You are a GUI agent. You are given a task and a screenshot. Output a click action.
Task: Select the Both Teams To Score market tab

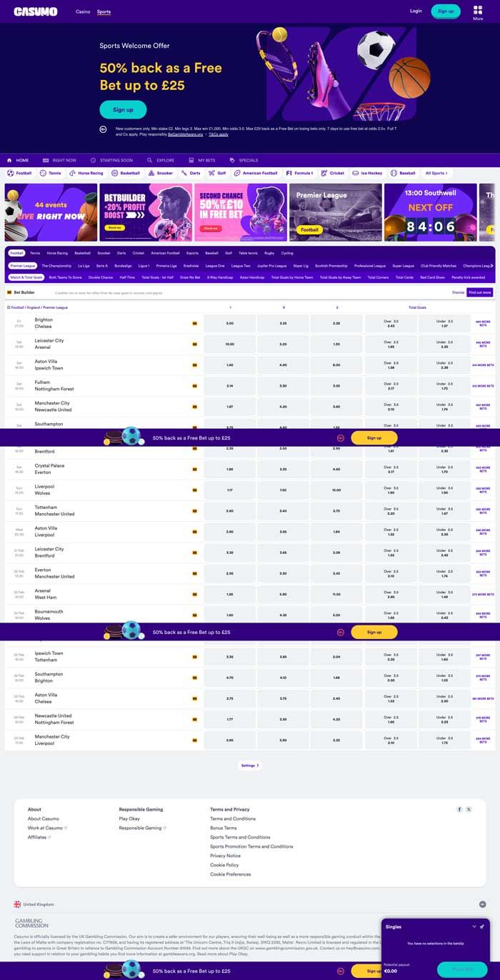point(65,277)
